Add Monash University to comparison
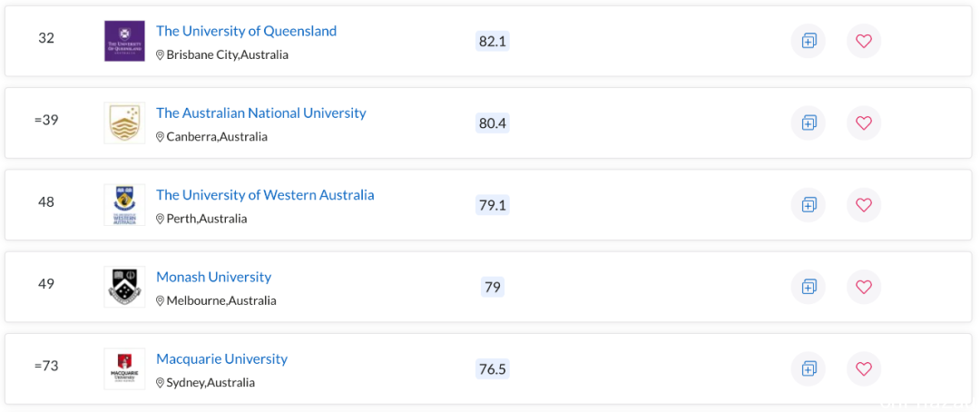The height and width of the screenshot is (412, 980). 808,287
